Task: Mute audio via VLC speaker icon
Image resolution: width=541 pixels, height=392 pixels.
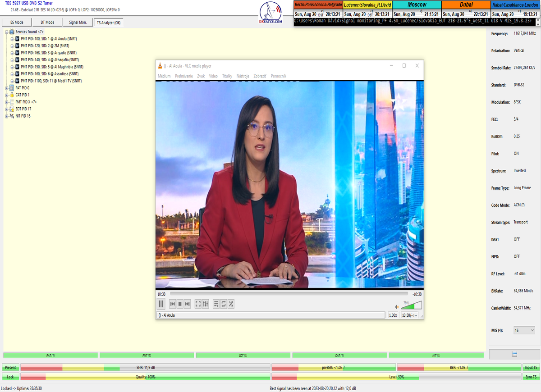Action: pyautogui.click(x=397, y=306)
